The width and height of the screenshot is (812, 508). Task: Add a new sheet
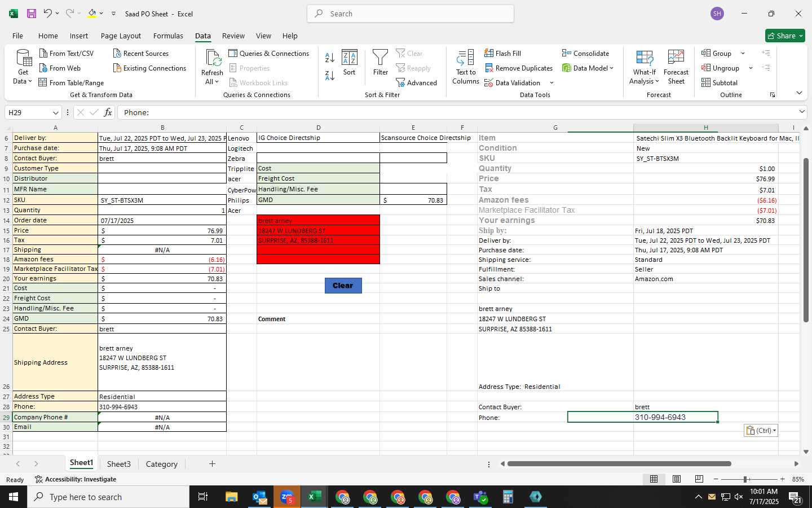pyautogui.click(x=212, y=464)
